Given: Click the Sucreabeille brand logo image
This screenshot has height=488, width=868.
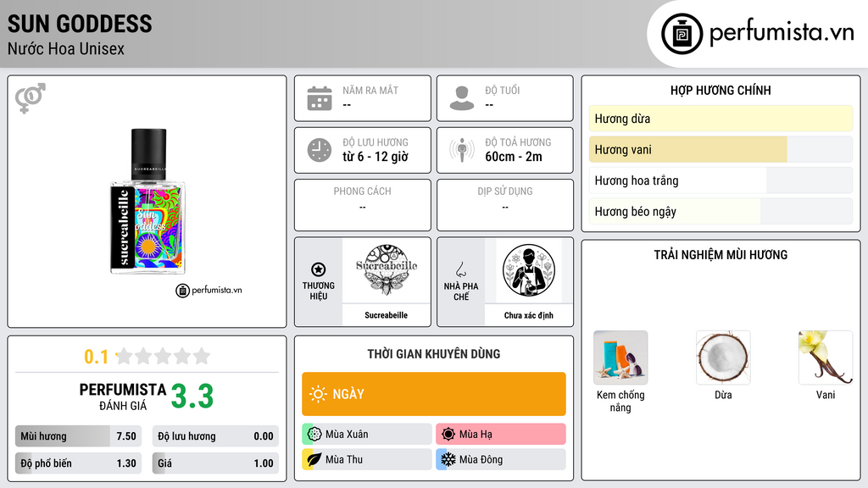Looking at the screenshot, I should 387,270.
